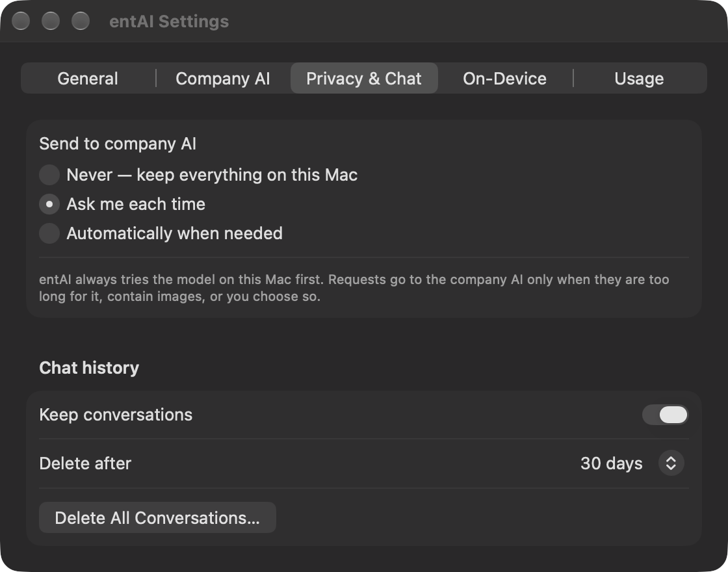Viewport: 728px width, 572px height.
Task: Select the Privacy & Chat tab
Action: tap(364, 79)
